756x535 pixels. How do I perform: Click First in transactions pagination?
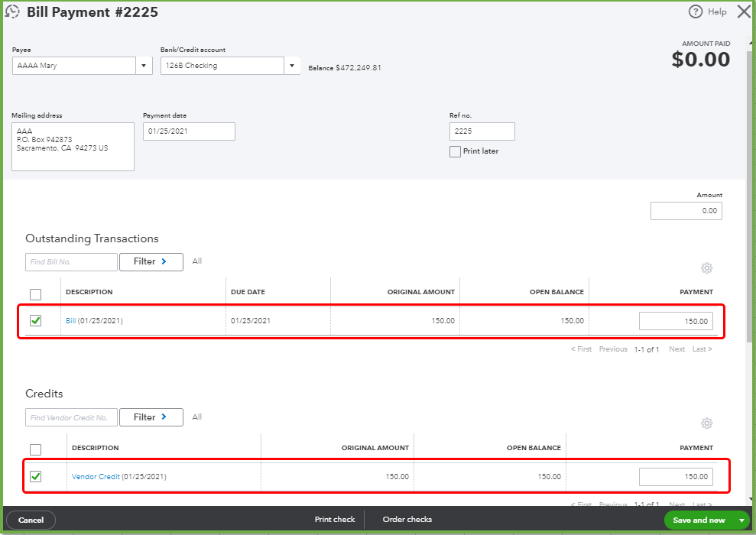pos(581,349)
